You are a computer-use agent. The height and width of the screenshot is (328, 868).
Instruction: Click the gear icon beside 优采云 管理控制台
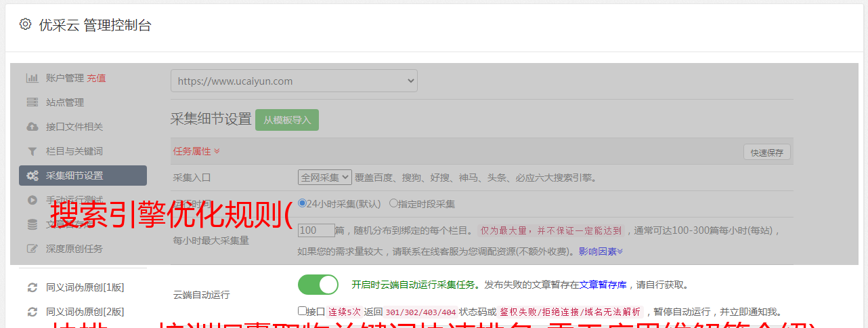pos(25,24)
